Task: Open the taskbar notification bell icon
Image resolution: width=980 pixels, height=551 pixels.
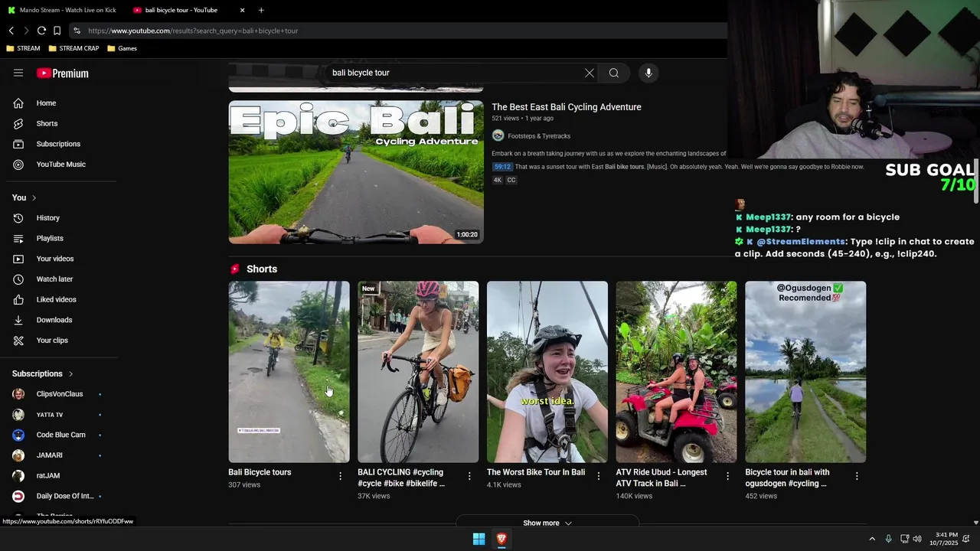Action: 966,539
